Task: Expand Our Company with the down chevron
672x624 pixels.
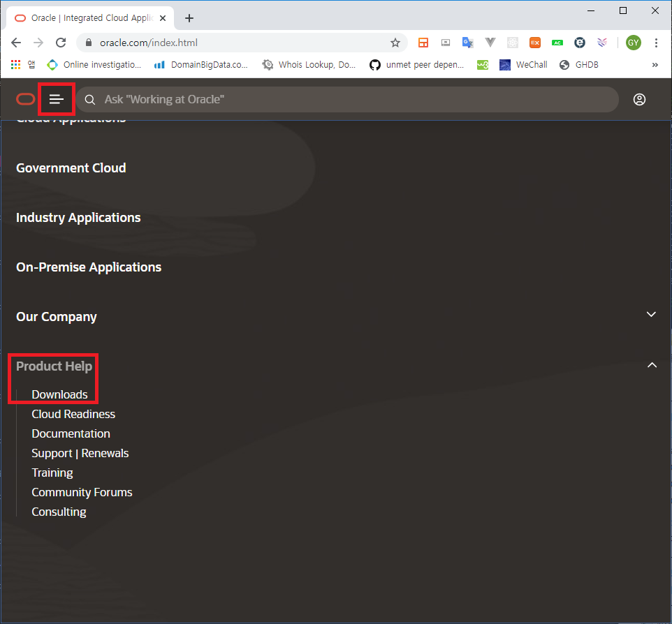Action: (651, 314)
